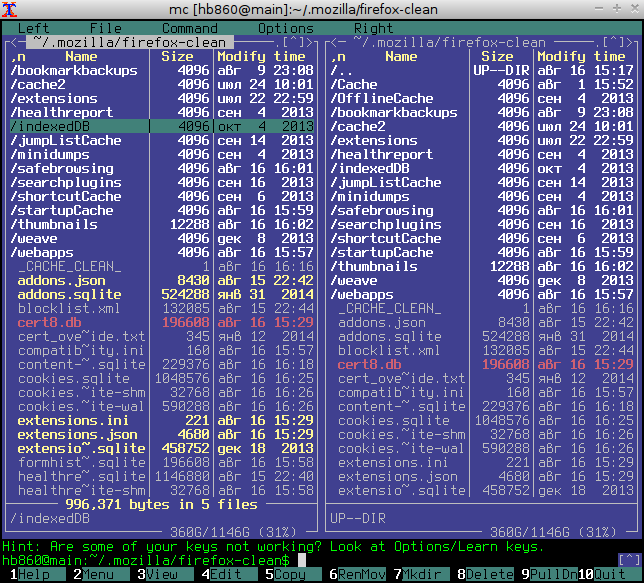Viewport: 644px width, 583px height.
Task: Sort right panel by Size column header
Action: pyautogui.click(x=497, y=56)
